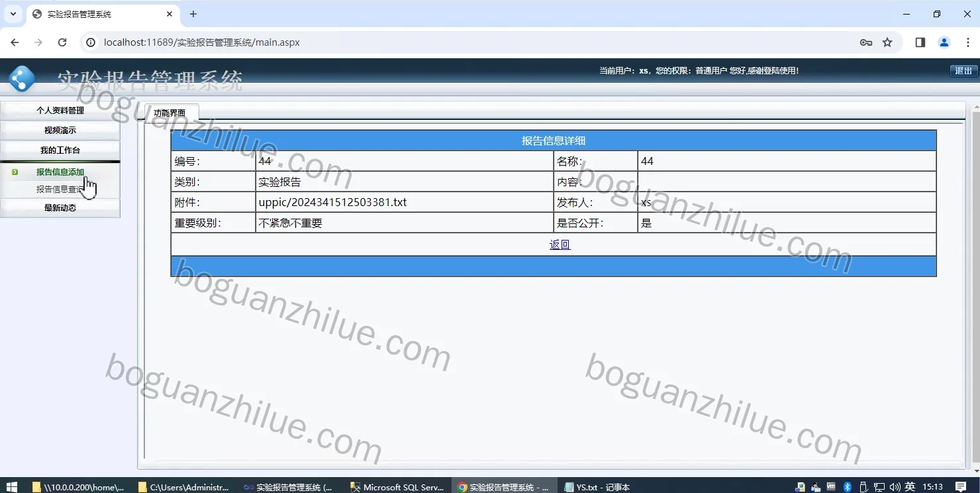Open the C:\Users\Administr... folder taskbar item
The image size is (980, 493).
[184, 487]
